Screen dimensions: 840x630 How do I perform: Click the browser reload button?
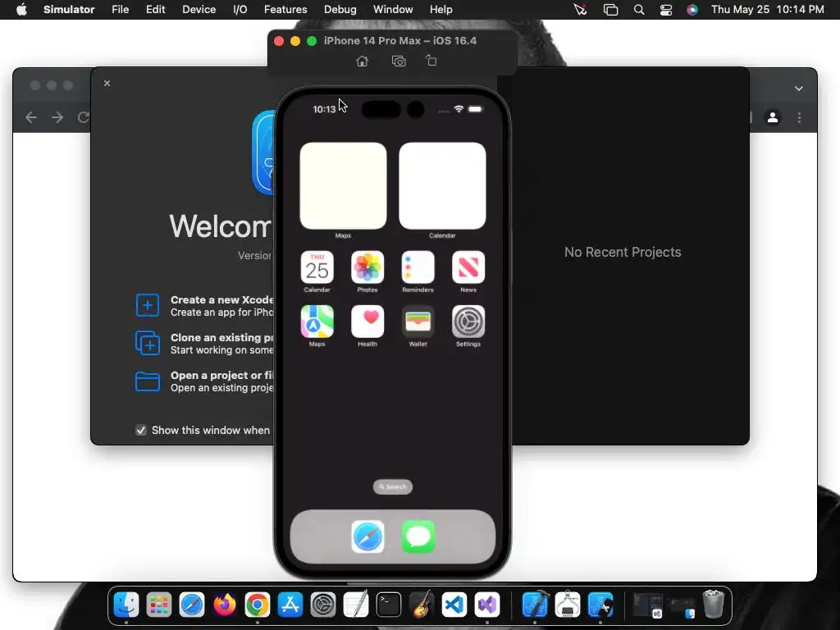click(x=83, y=117)
